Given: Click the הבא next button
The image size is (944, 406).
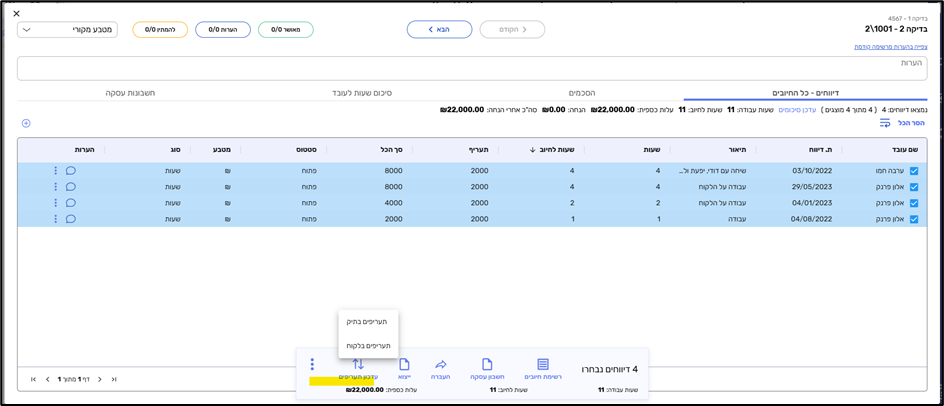Looking at the screenshot, I should tap(439, 30).
